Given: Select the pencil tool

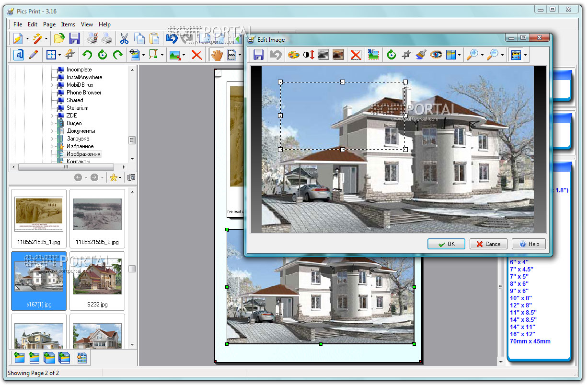Looking at the screenshot, I should click(34, 55).
